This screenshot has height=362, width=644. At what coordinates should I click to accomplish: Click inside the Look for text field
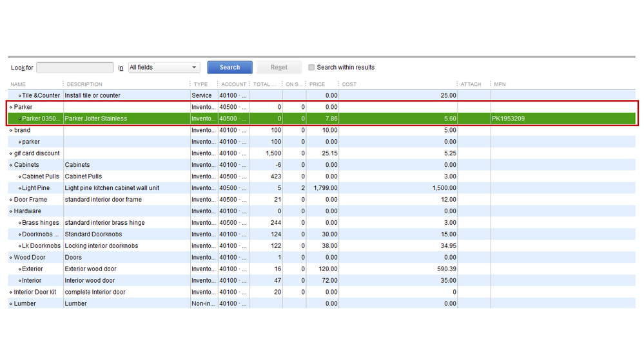click(x=75, y=68)
